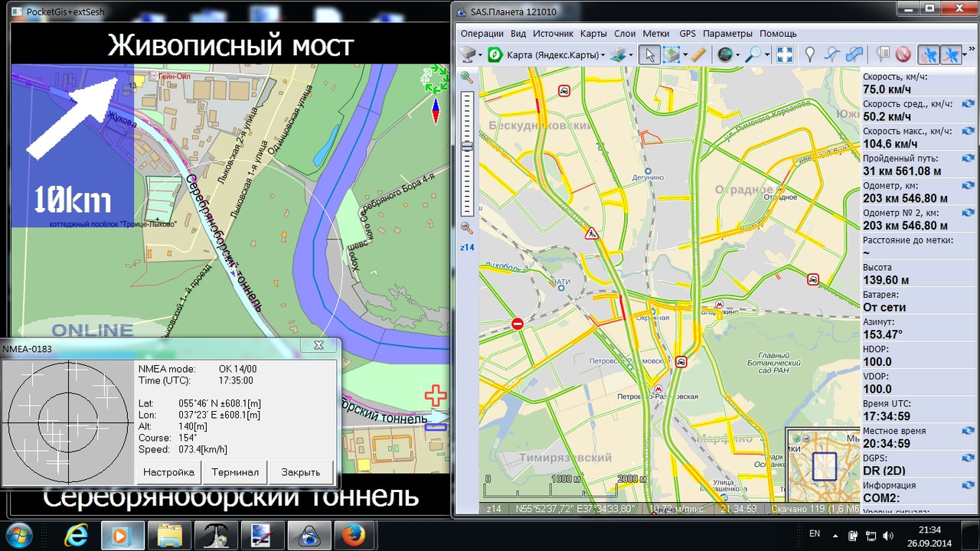Screen dimensions: 980x551
Task: Click the roadworks warning sign on map
Action: (x=590, y=233)
